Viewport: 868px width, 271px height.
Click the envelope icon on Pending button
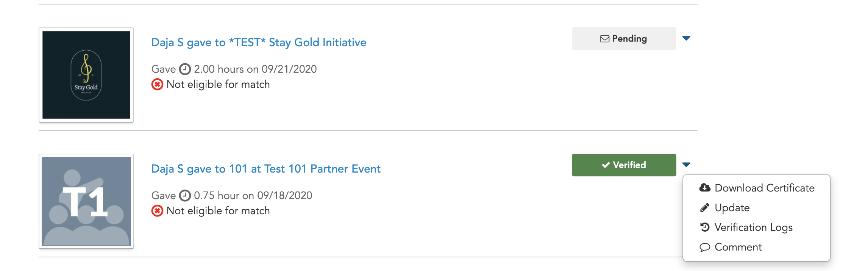[x=605, y=39]
